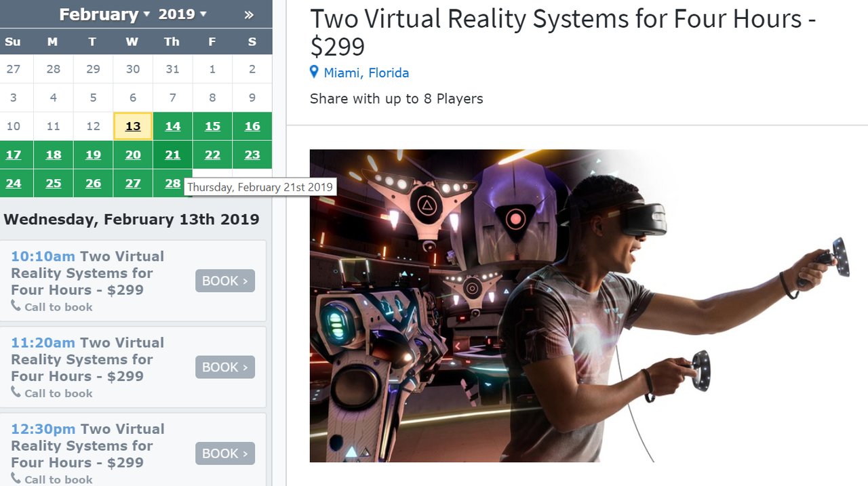This screenshot has width=868, height=486.
Task: Go to next month with double-chevron arrow
Action: click(x=250, y=14)
